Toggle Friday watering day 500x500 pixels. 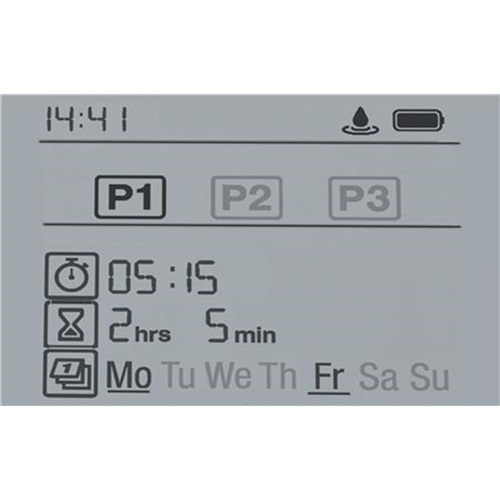(x=329, y=378)
